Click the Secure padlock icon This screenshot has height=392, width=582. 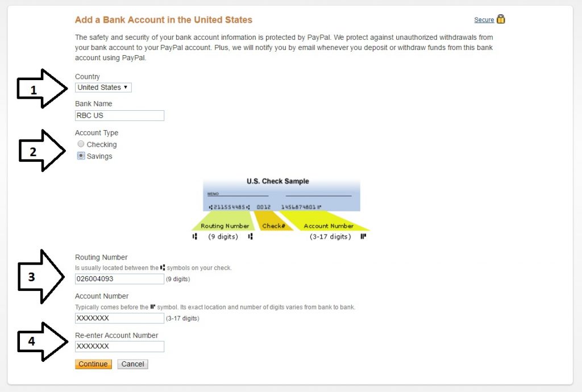click(x=501, y=19)
